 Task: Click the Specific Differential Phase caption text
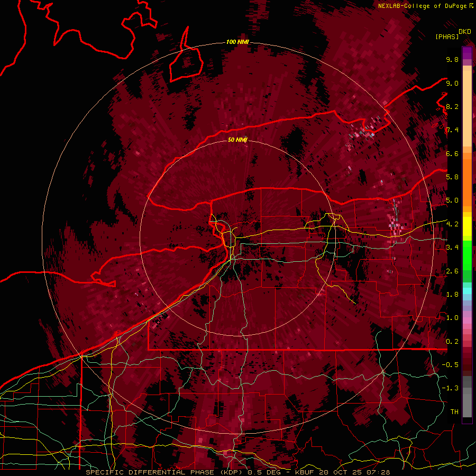[x=238, y=472]
